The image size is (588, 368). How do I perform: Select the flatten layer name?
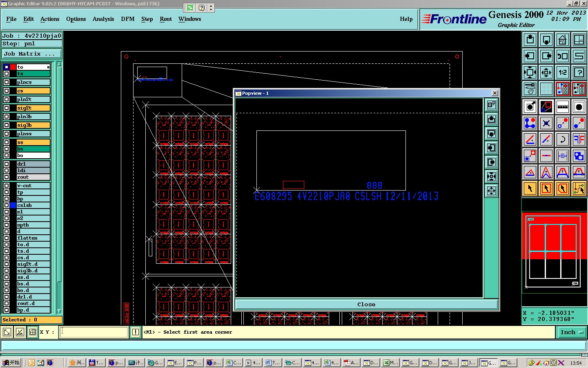click(x=33, y=238)
